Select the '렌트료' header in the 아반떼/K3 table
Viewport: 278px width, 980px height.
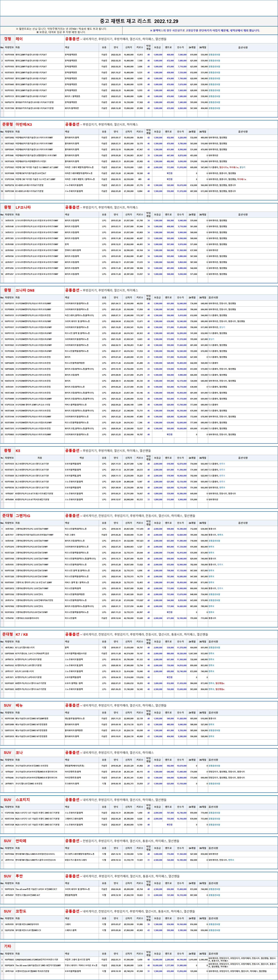(168, 132)
